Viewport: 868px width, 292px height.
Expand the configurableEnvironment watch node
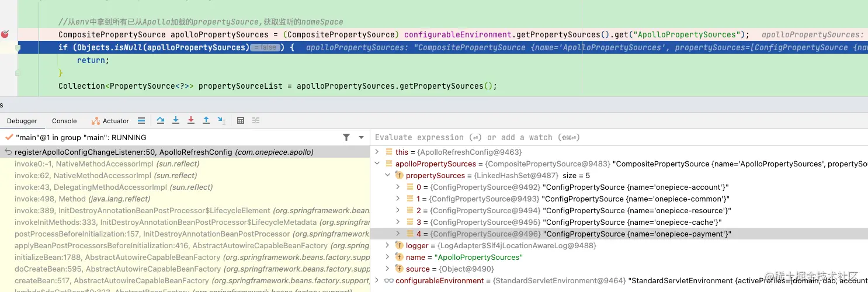tap(377, 280)
